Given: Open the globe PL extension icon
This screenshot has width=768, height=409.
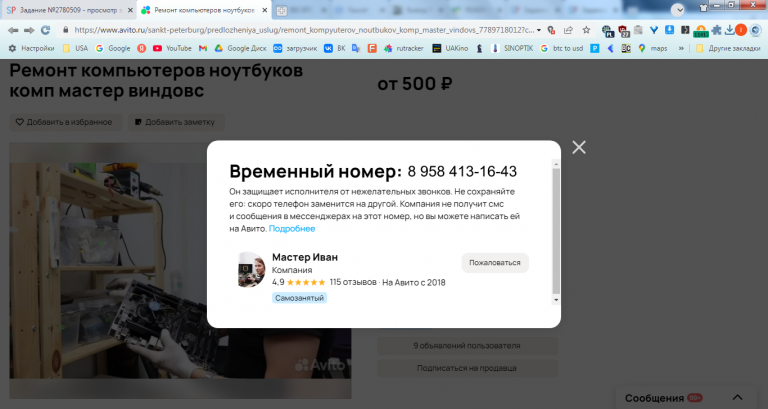Looking at the screenshot, I should [608, 31].
